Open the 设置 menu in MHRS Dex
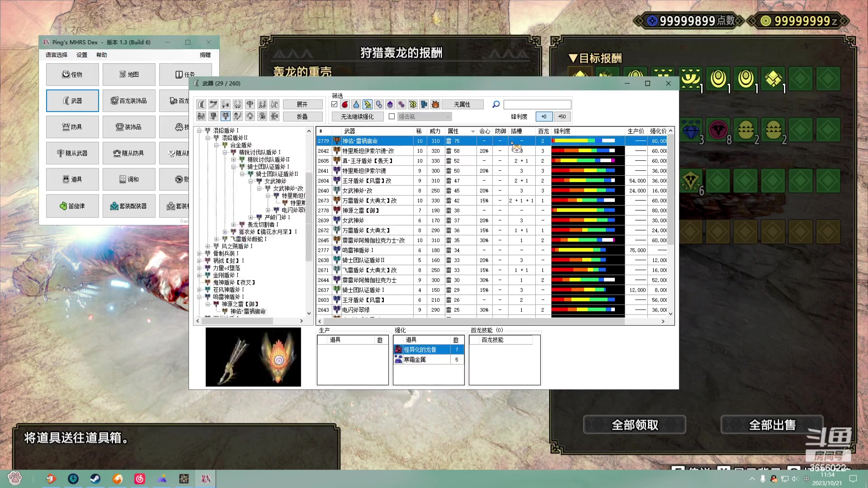The image size is (868, 488). [82, 55]
